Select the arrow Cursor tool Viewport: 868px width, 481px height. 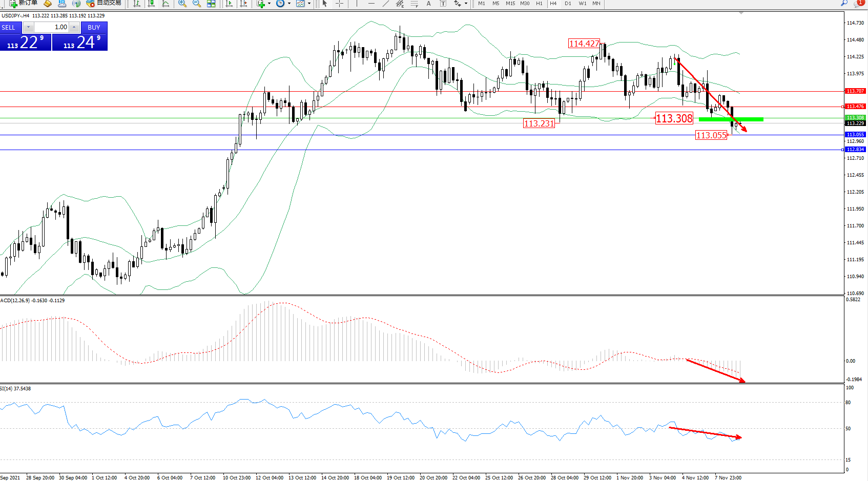[324, 4]
